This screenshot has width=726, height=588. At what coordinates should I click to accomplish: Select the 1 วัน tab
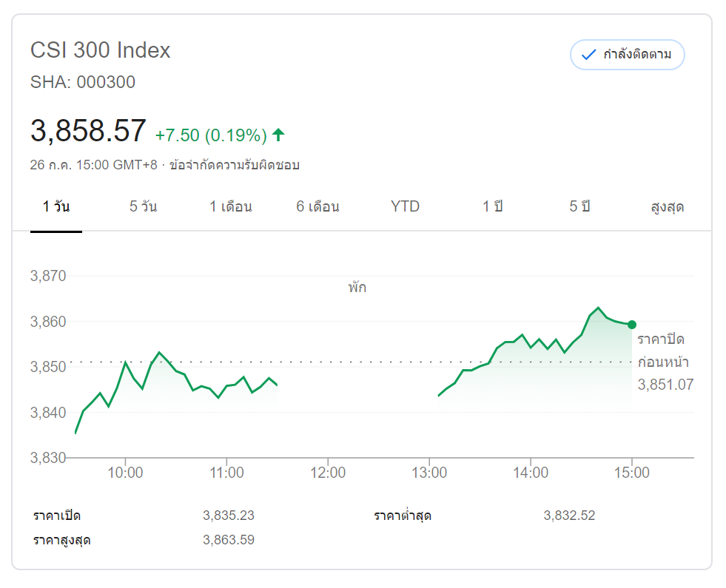(56, 207)
